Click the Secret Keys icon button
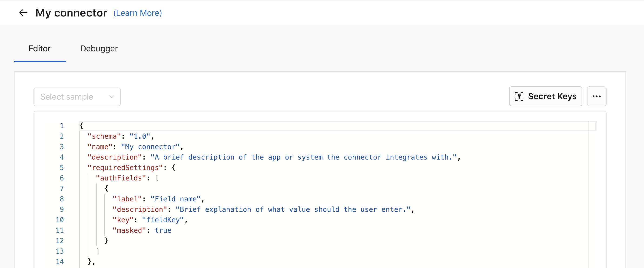 click(x=546, y=96)
